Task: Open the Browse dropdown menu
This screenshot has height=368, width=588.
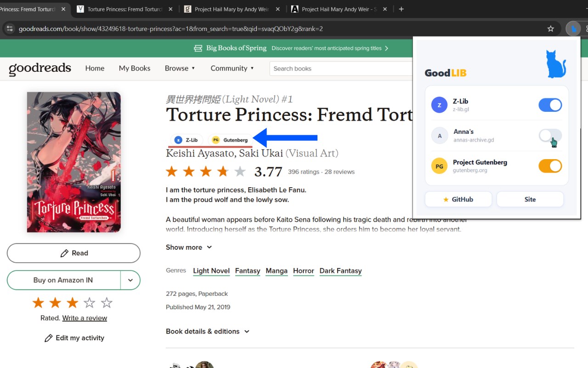Action: [x=180, y=68]
